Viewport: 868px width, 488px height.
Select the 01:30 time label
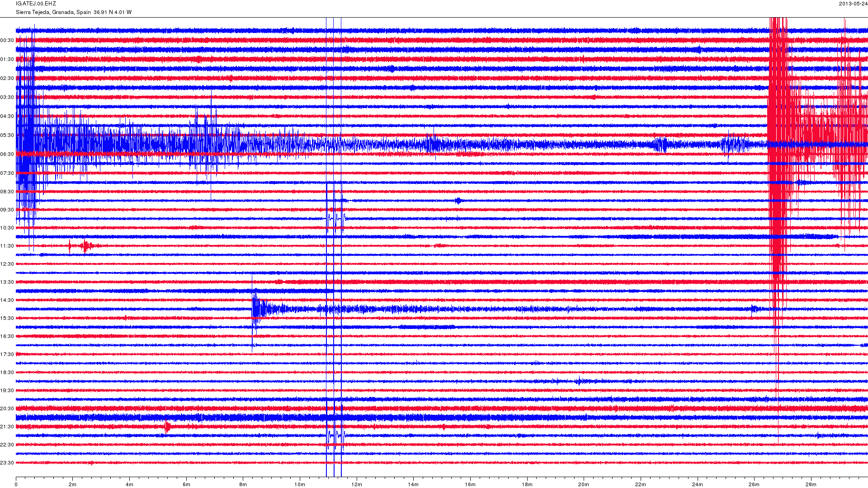coord(7,60)
